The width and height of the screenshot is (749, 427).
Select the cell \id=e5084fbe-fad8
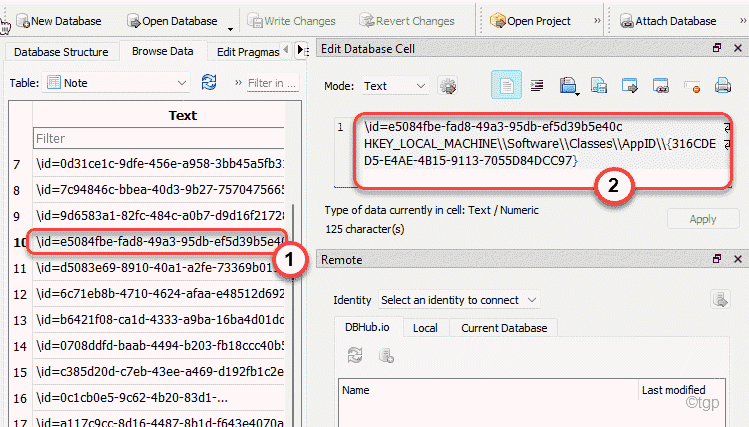pos(158,242)
